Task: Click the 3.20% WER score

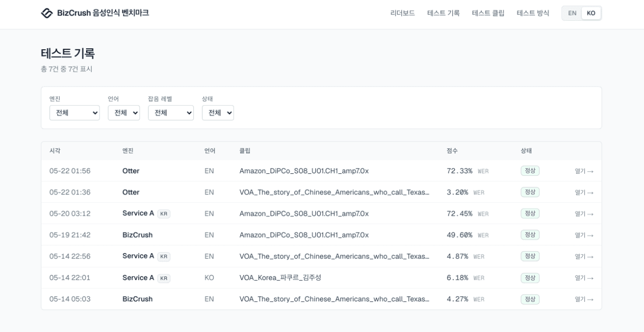Action: 465,192
